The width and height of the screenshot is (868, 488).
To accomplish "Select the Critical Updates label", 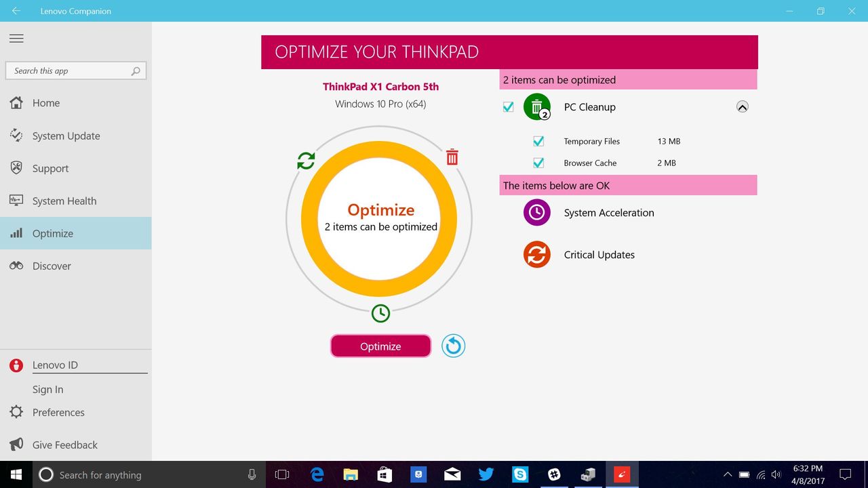I will coord(599,255).
